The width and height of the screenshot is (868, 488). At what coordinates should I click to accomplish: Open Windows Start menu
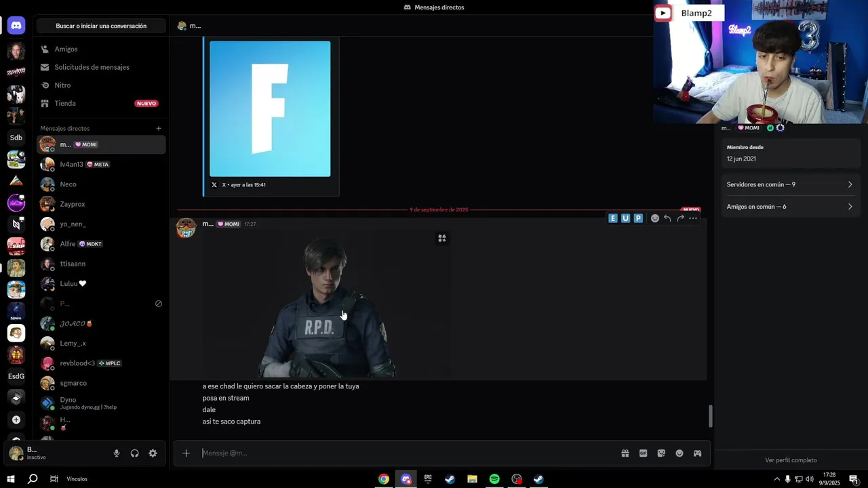(x=11, y=479)
